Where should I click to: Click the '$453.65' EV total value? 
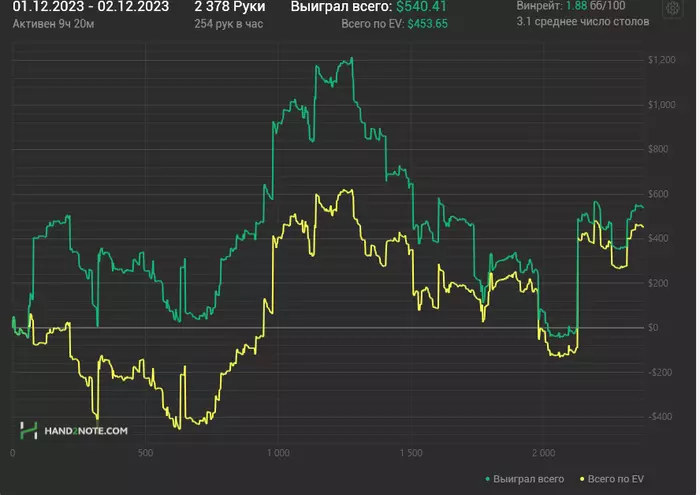(427, 24)
